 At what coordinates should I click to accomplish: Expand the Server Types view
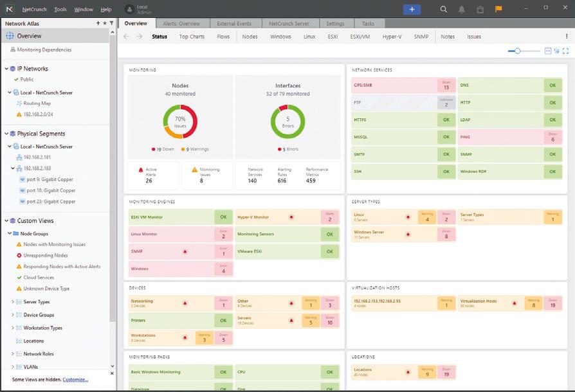tap(13, 302)
